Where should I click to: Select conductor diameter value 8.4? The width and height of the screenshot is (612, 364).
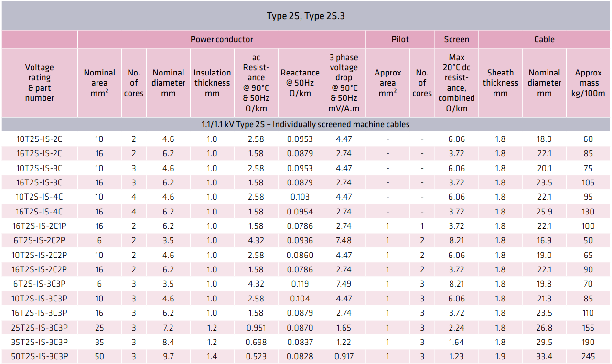(168, 342)
